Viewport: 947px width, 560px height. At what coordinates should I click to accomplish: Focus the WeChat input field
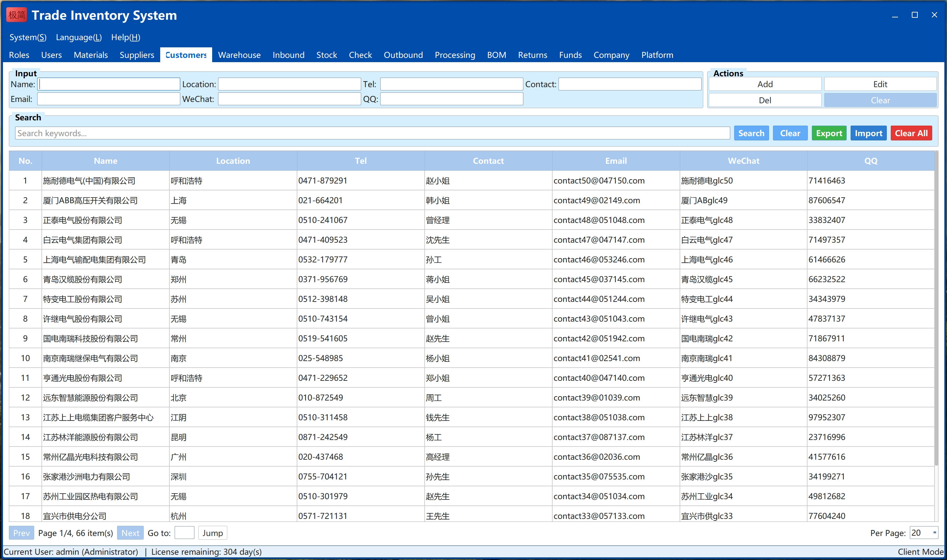click(x=289, y=99)
